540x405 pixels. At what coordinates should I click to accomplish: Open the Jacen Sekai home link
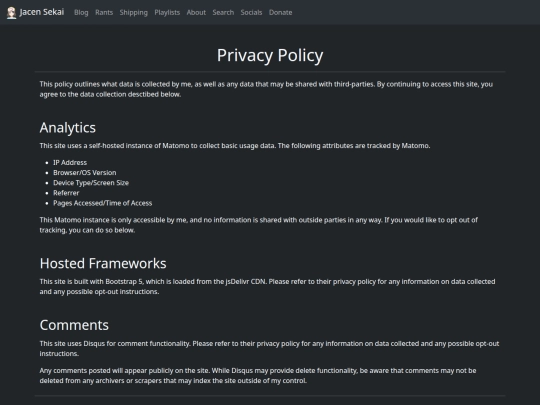coord(35,12)
